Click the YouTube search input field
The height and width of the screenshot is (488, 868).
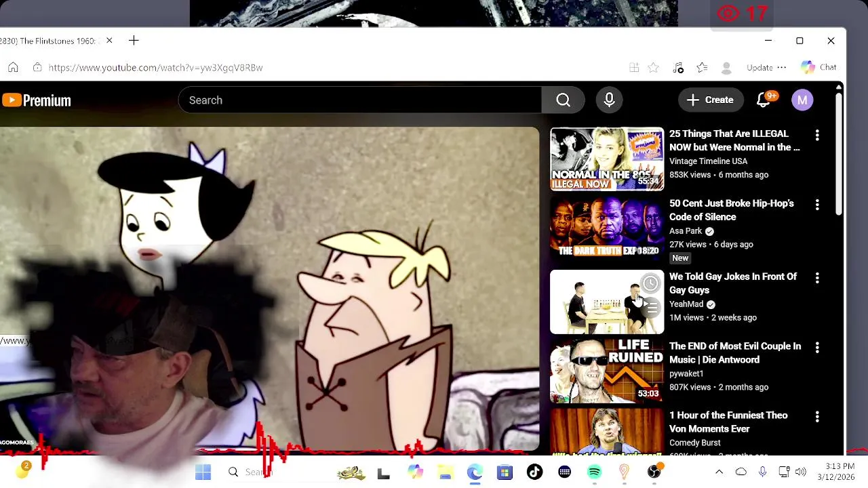[359, 100]
